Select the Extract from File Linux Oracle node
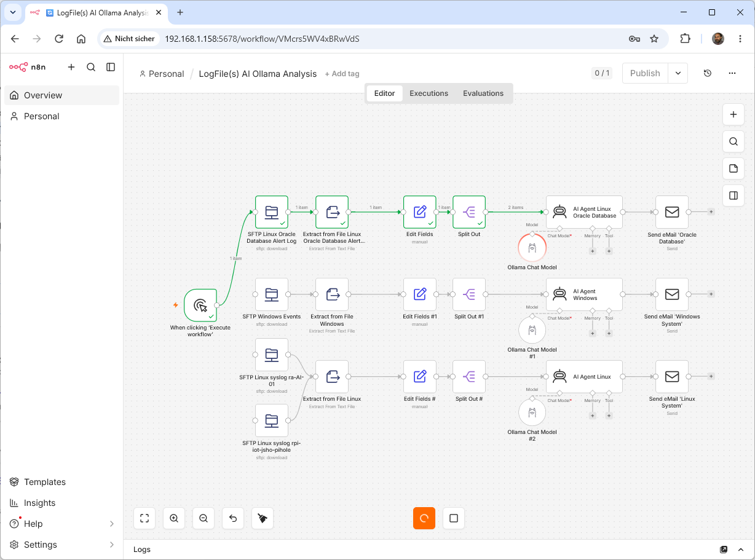Screen dimensions: 755x560 [332, 212]
